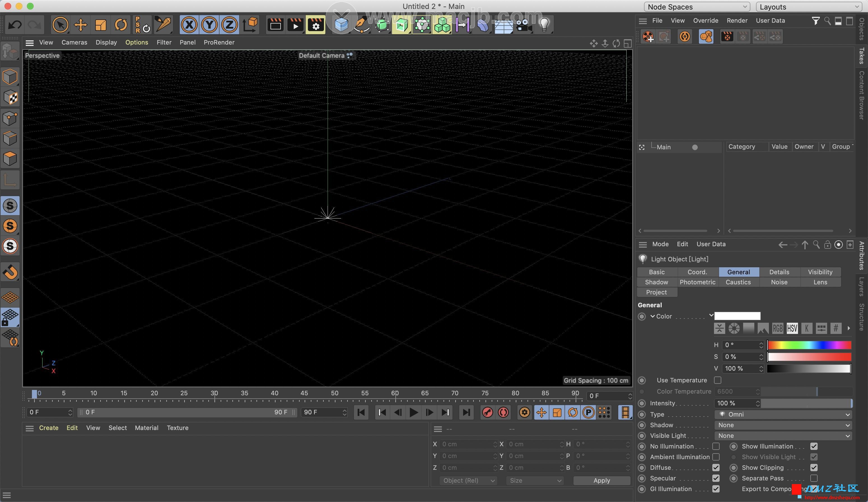Select the Scale tool
Image resolution: width=868 pixels, height=502 pixels.
[101, 25]
